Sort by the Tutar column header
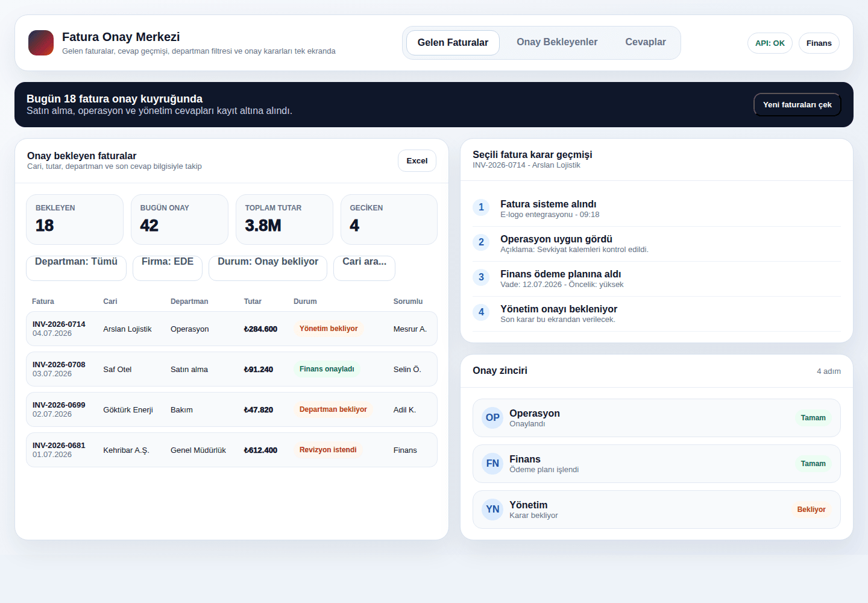Screen dimensions: 868x603 (253, 301)
